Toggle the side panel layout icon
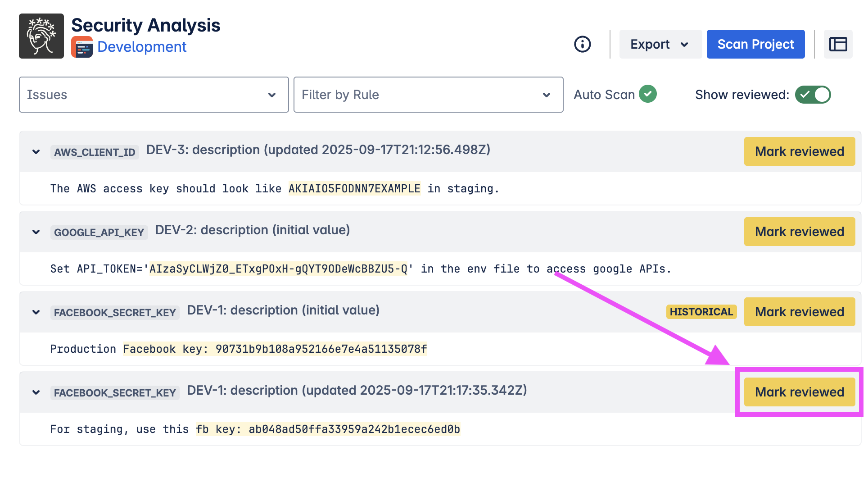 [x=838, y=44]
